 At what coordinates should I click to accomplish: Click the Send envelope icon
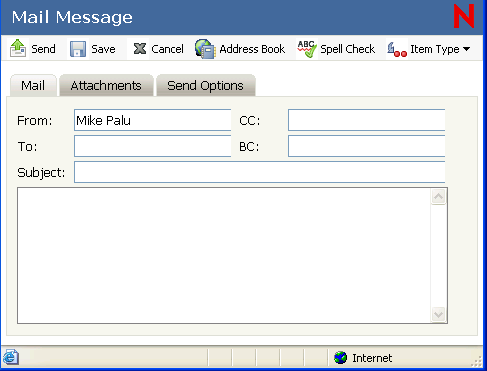point(18,49)
